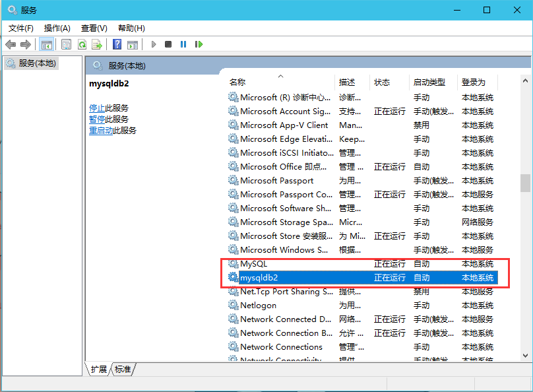Select Microsoft Software Sh... service
Image resolution: width=533 pixels, height=392 pixels.
(x=362, y=208)
